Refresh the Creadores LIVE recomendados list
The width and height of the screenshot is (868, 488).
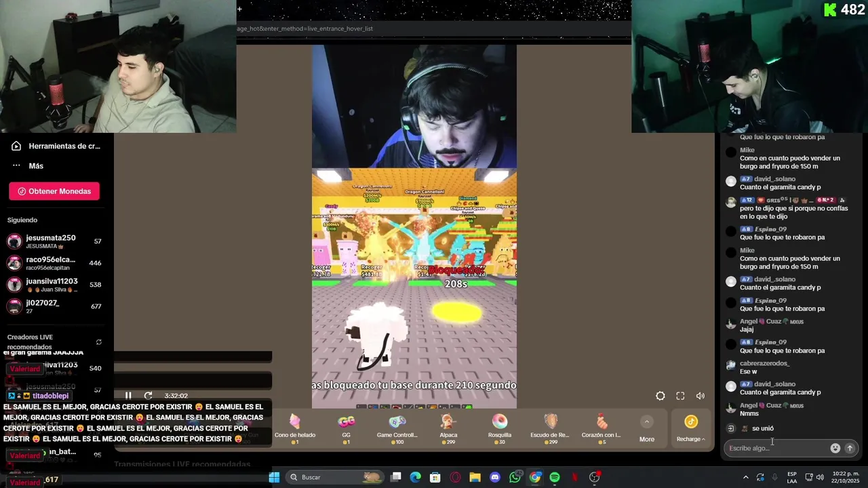(x=99, y=342)
